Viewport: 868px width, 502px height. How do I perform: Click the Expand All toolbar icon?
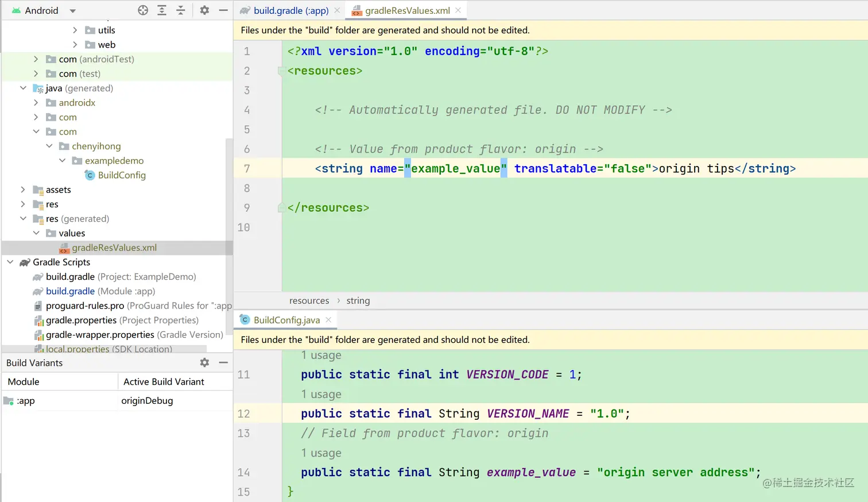pyautogui.click(x=162, y=10)
